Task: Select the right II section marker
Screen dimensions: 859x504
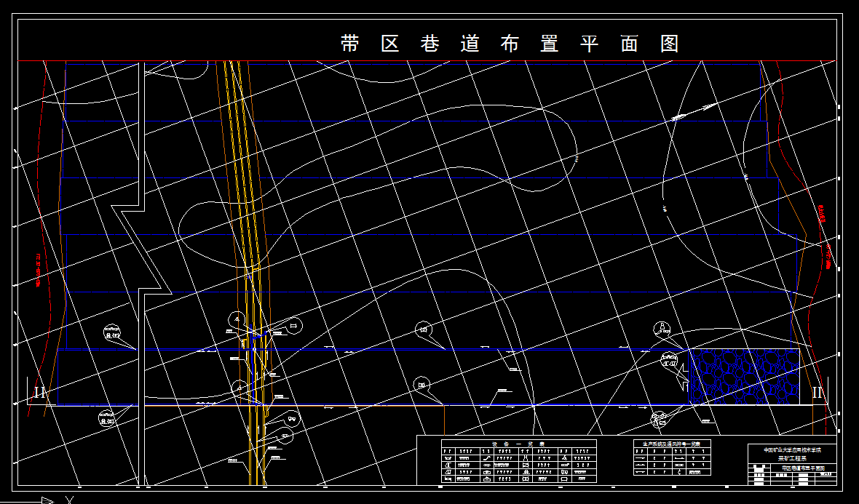Action: 817,393
